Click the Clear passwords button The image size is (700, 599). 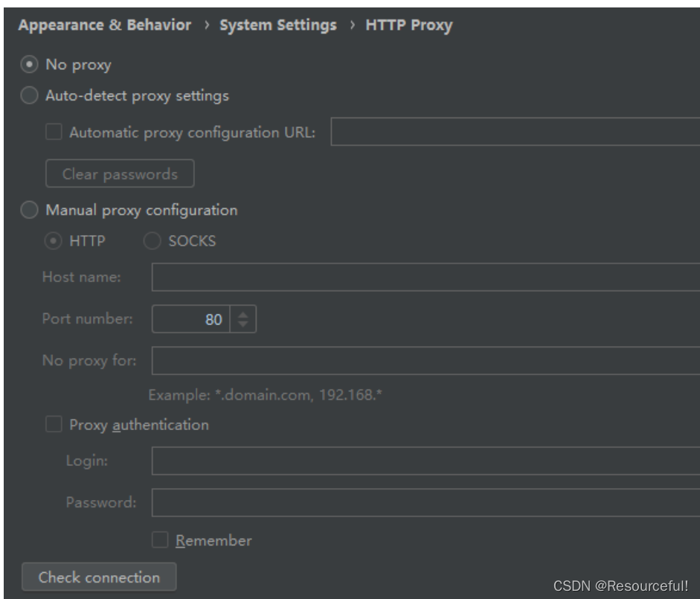pos(120,174)
